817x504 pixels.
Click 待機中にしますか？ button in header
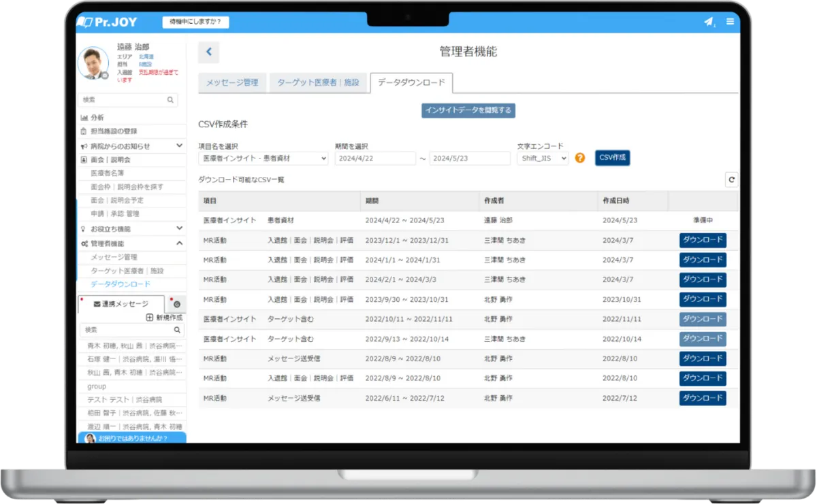(x=195, y=22)
